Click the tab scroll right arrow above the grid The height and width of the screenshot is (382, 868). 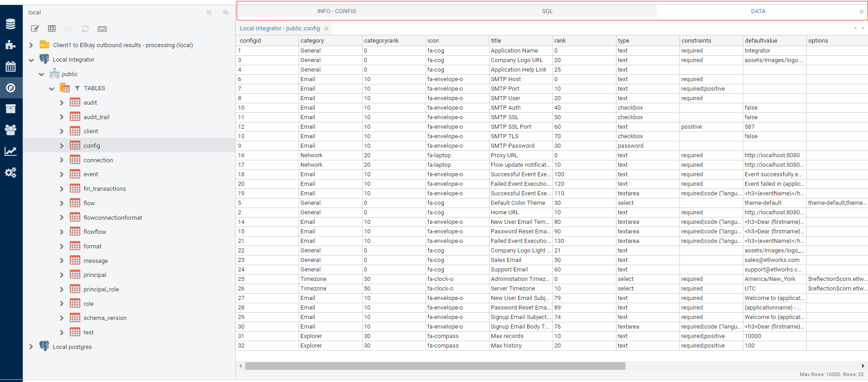(863, 28)
